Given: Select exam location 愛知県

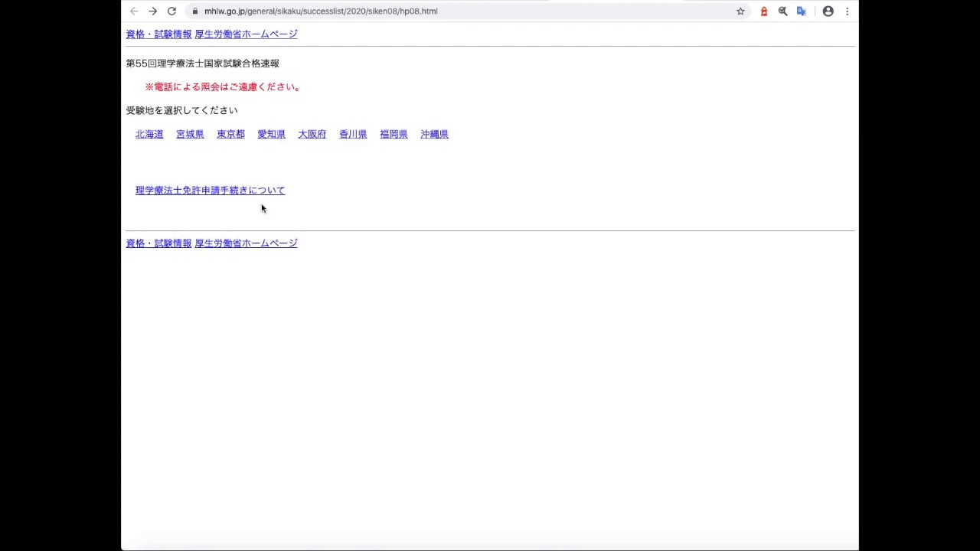Looking at the screenshot, I should tap(271, 134).
